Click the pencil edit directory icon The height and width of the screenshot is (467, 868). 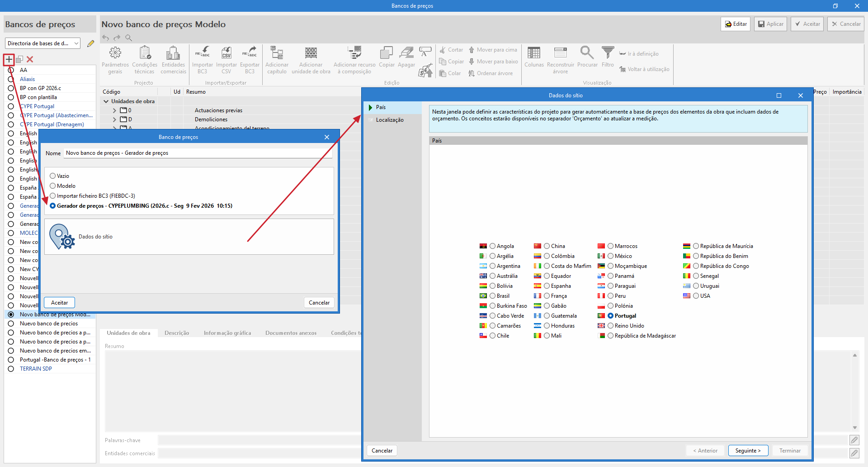click(90, 43)
